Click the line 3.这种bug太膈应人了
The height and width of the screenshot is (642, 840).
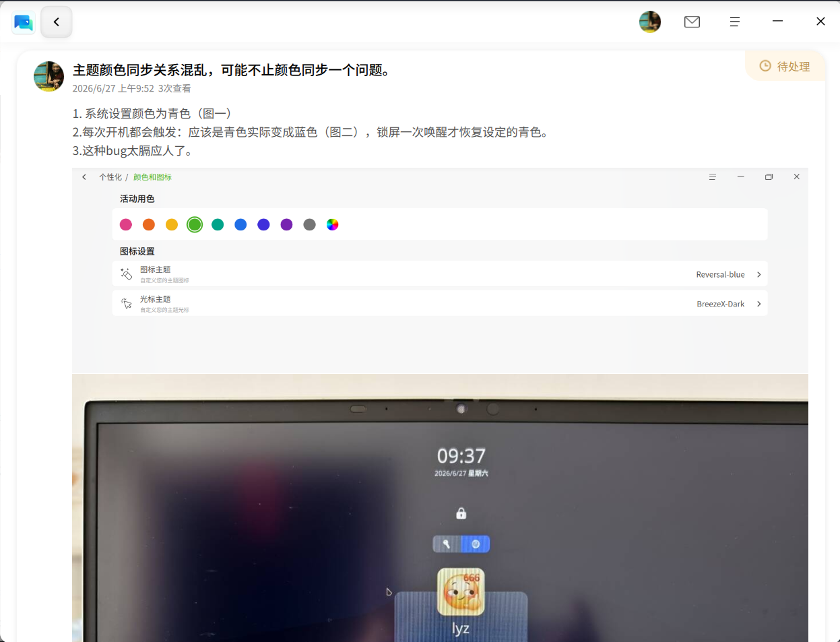coord(135,150)
